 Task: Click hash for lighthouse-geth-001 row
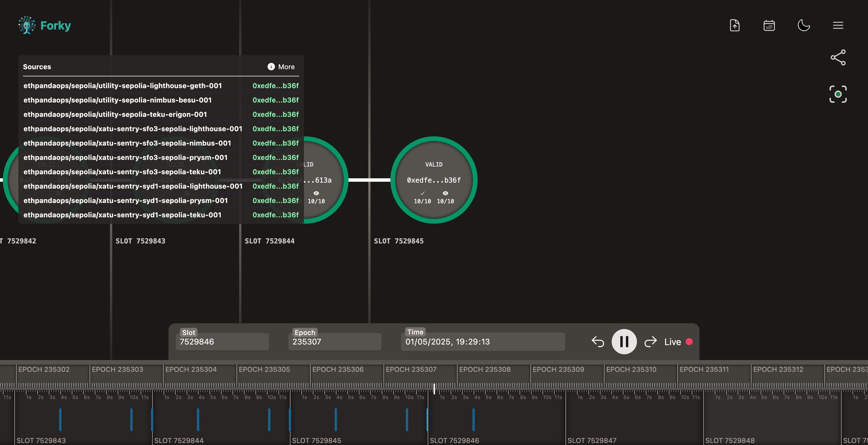pos(276,86)
